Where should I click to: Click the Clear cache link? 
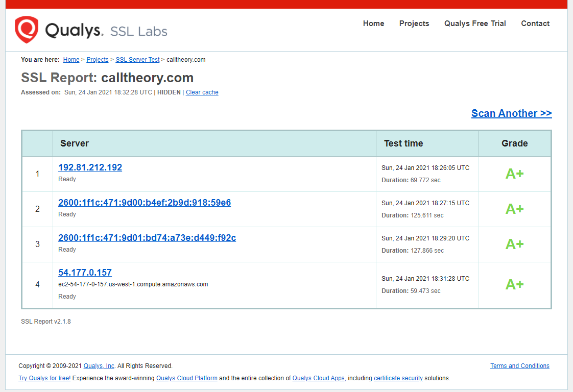pos(202,92)
